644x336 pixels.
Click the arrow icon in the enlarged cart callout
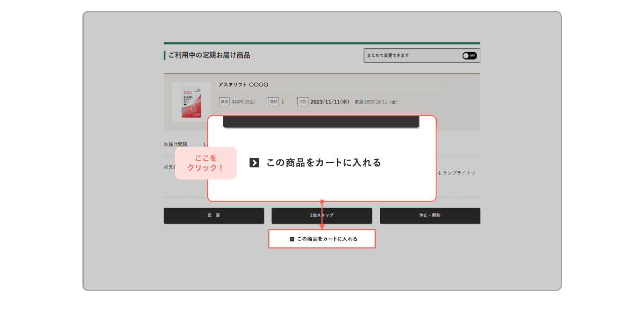pyautogui.click(x=254, y=163)
